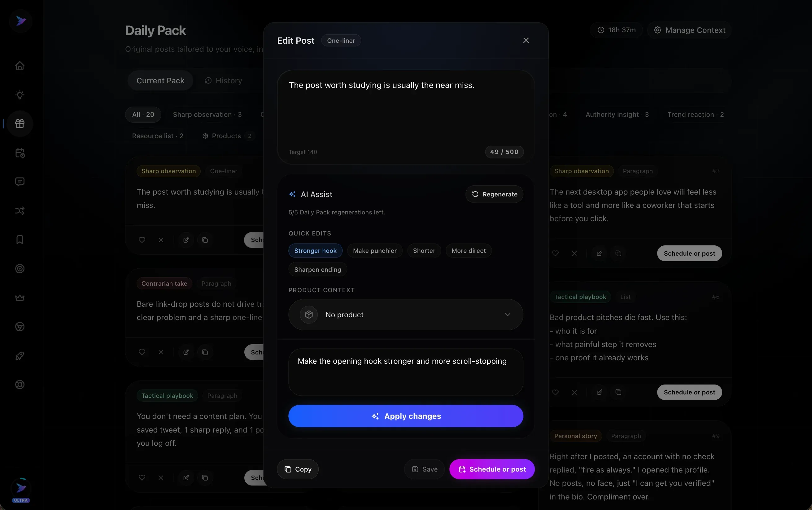
Task: Click inside the AI instruction text field
Action: (405, 372)
